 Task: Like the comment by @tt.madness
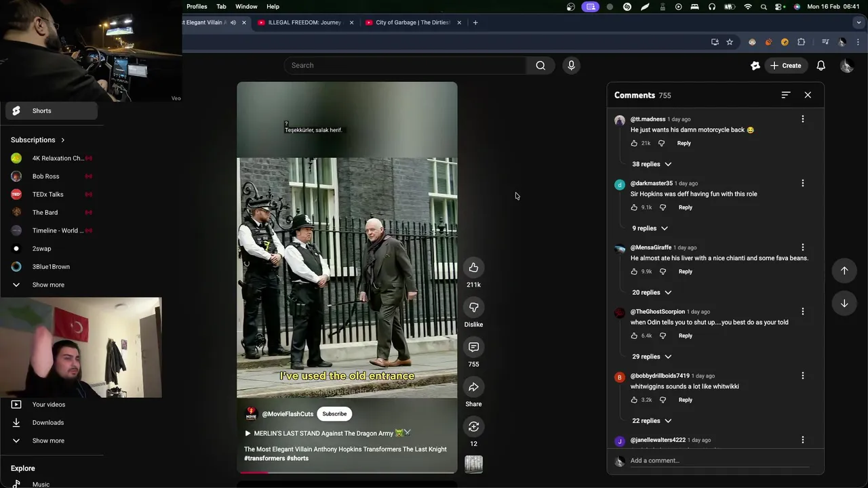(x=634, y=143)
